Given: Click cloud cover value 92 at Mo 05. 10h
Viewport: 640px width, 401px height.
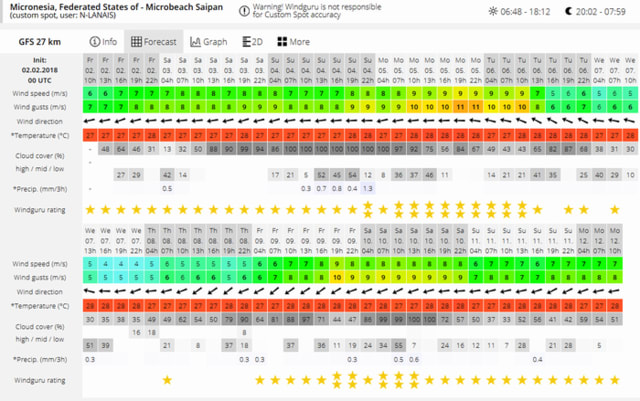Looking at the screenshot, I should click(413, 149).
